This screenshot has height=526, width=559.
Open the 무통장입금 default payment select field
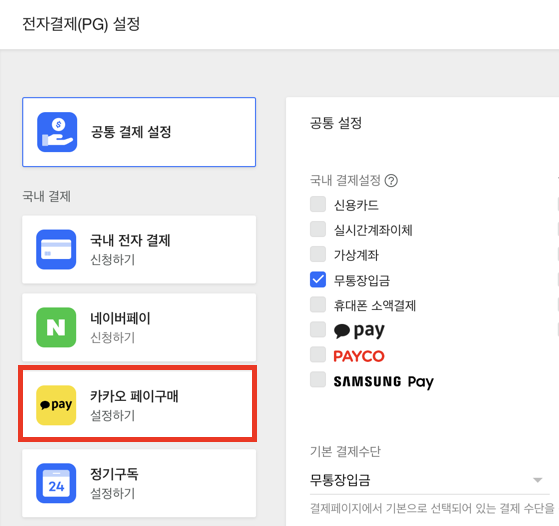coord(430,480)
